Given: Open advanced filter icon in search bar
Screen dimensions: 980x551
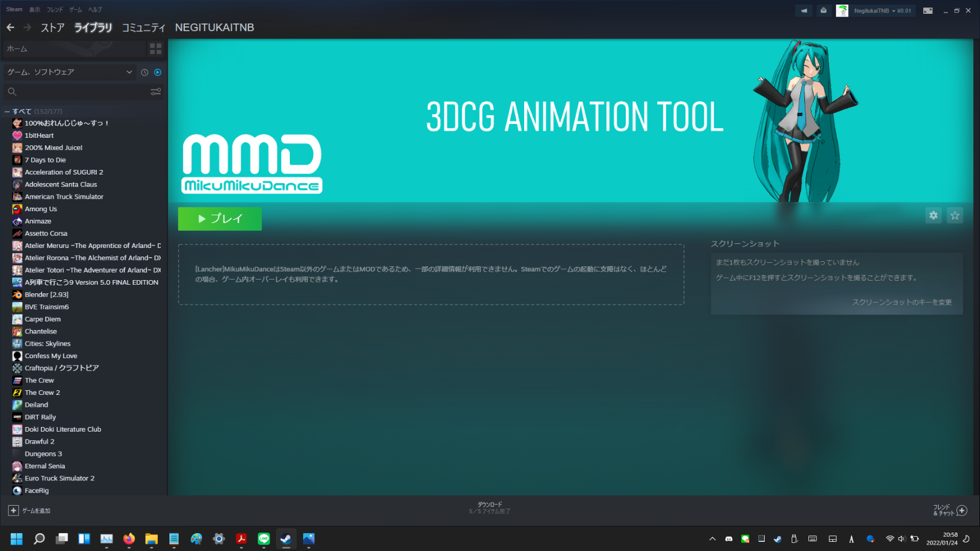Looking at the screenshot, I should pos(156,92).
